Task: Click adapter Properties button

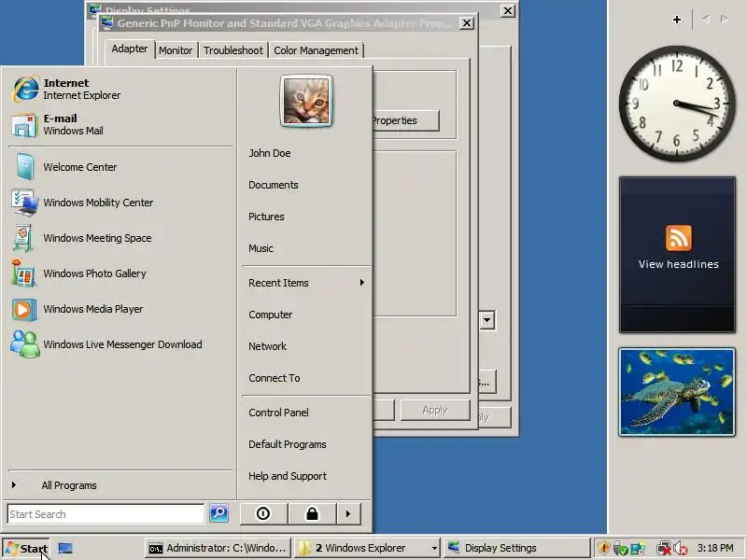Action: point(405,121)
